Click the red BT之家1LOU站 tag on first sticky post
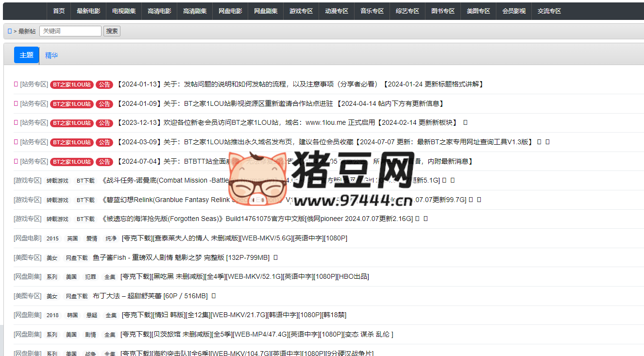 71,84
